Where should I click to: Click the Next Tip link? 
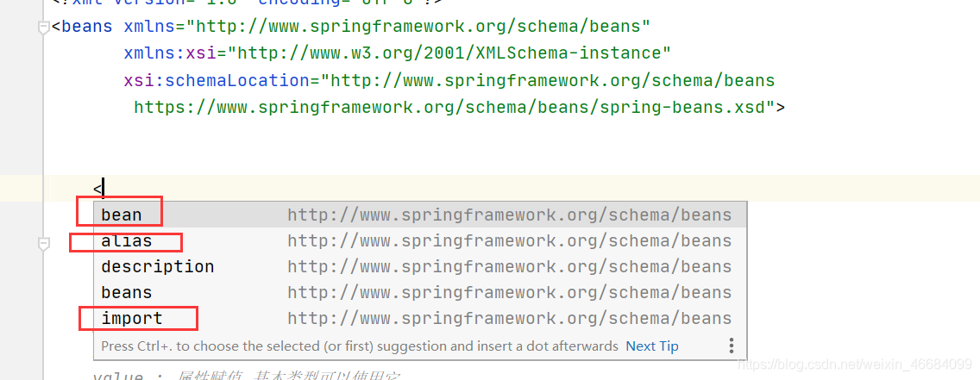[x=651, y=346]
